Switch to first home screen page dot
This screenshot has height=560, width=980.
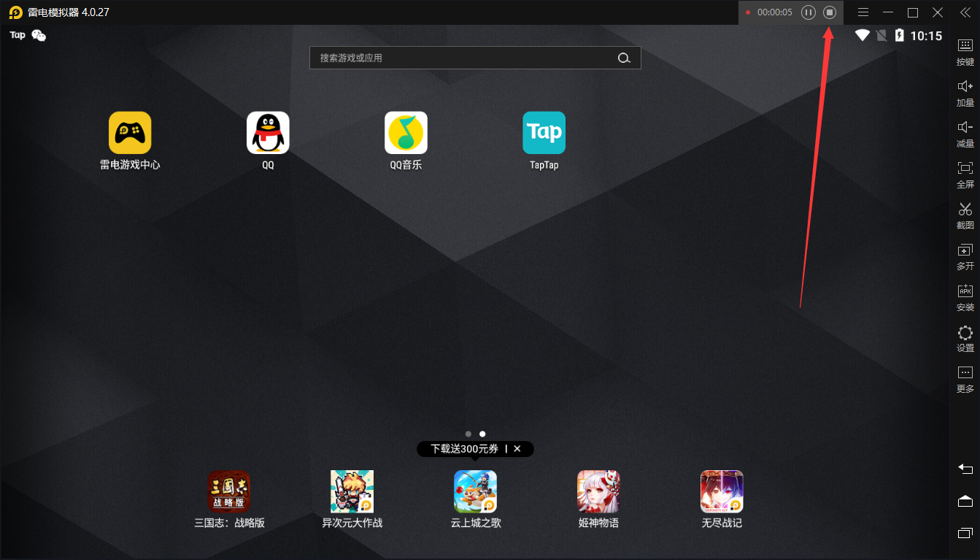coord(468,434)
